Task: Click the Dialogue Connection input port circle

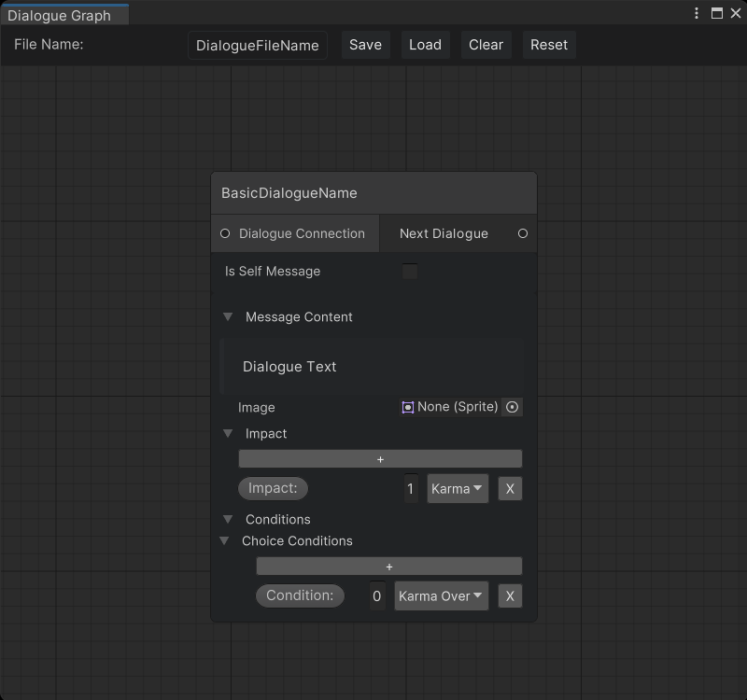Action: [x=225, y=233]
